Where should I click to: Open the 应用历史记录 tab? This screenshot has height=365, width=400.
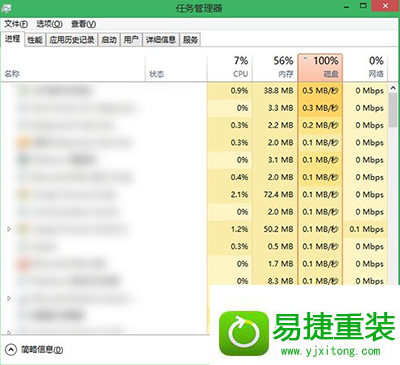coord(72,40)
